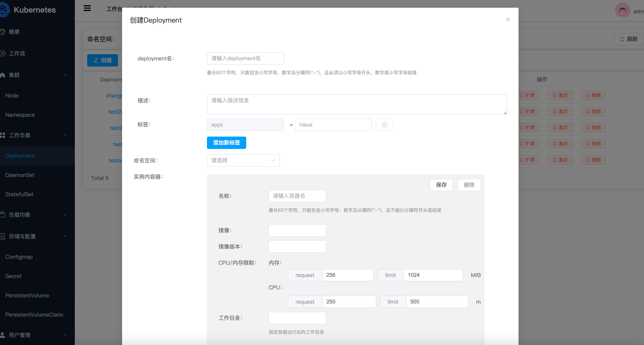Click the Kubernetes logo icon
Viewport: 644px width, 345px height.
click(5, 9)
